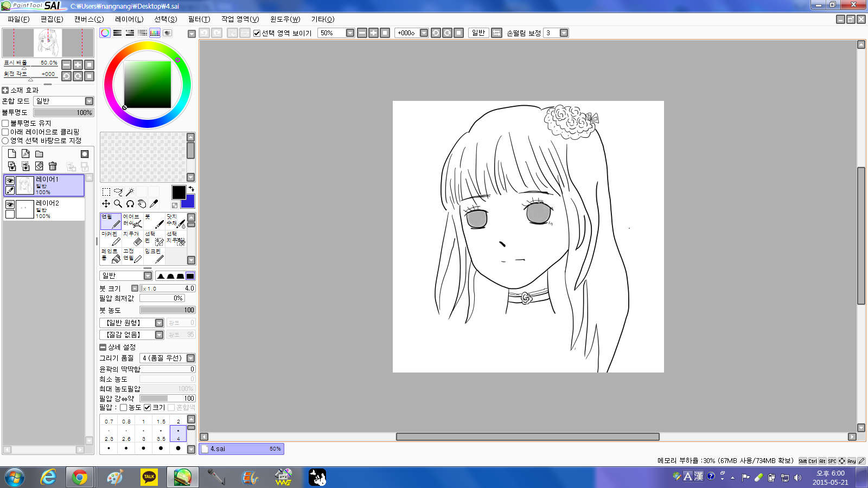Screen dimensions: 868x488
Task: Choose the magic wand tool
Action: point(130,192)
